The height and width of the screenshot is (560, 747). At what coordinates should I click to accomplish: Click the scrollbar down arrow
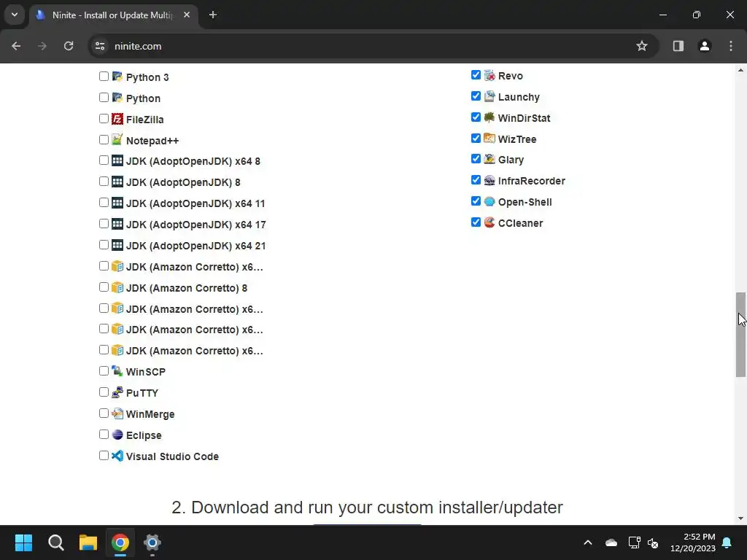[741, 518]
